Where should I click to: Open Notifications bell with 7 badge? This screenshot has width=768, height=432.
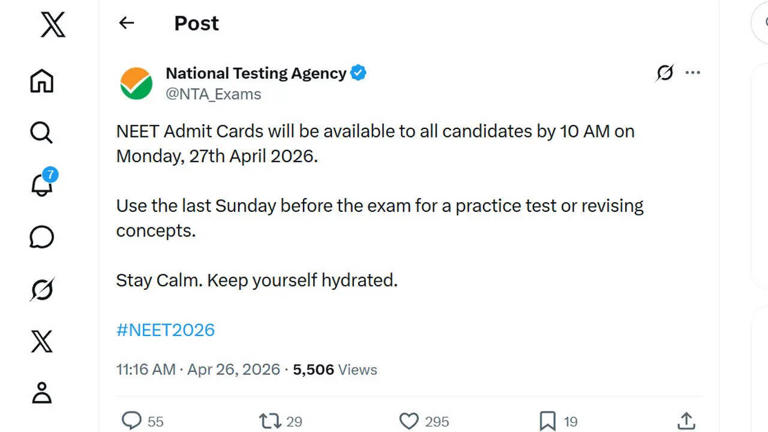coord(42,185)
